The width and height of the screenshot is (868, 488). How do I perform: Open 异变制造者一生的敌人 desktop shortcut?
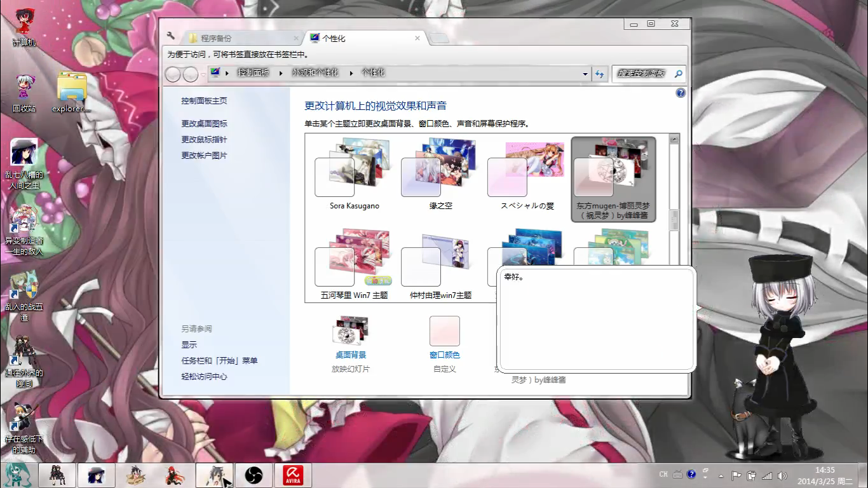tap(24, 229)
